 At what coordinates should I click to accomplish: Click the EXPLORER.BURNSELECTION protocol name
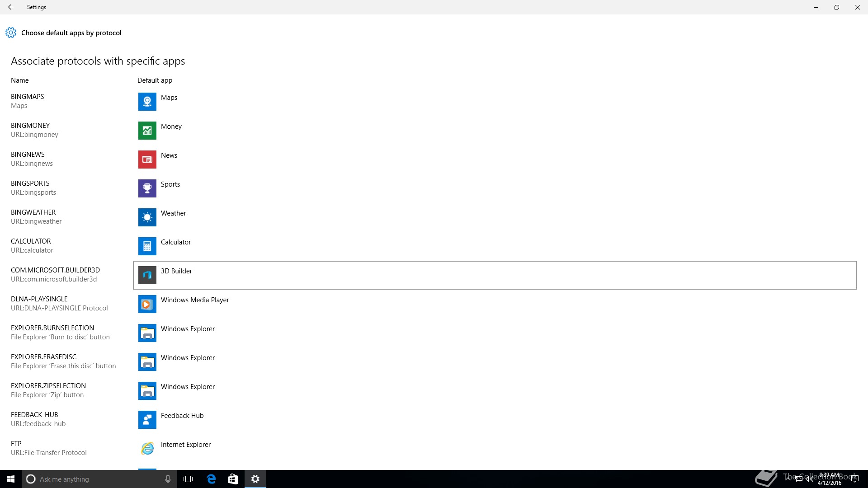52,328
